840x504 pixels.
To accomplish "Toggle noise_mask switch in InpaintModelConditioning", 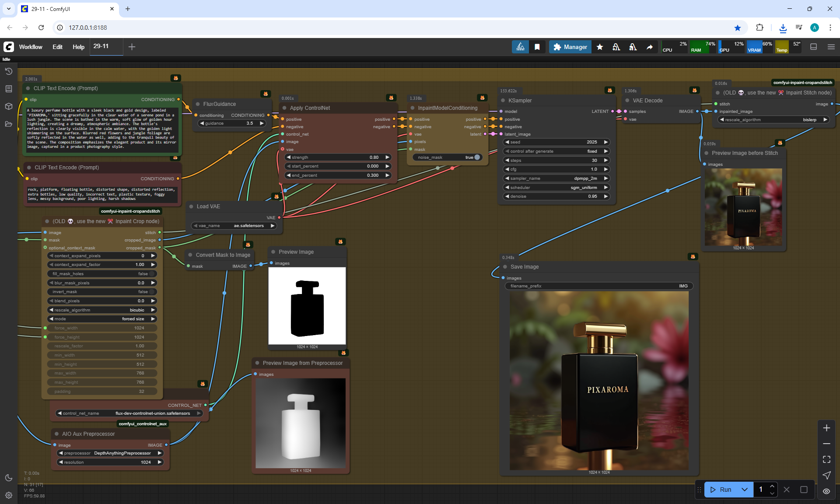I will tap(477, 157).
